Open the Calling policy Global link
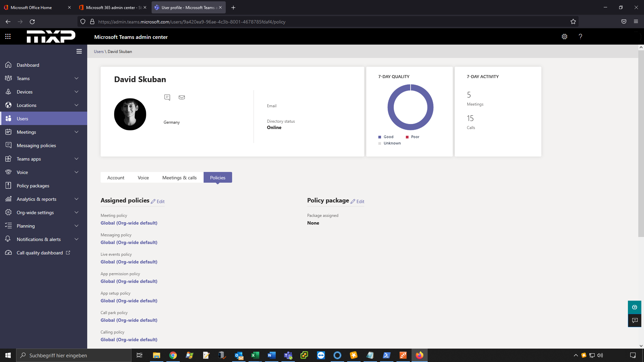This screenshot has height=362, width=644. pyautogui.click(x=129, y=340)
